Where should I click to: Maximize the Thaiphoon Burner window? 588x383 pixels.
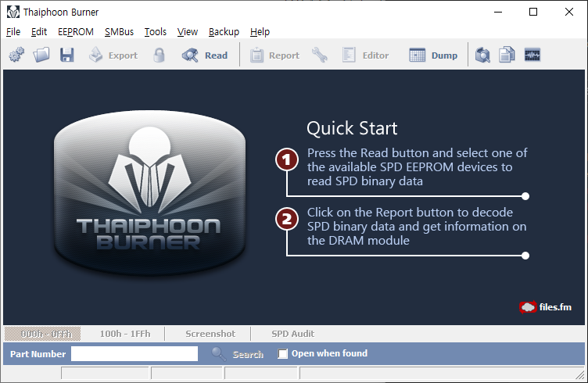click(533, 12)
